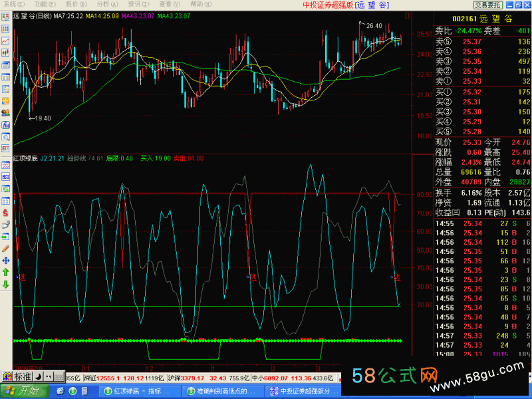Screen dimensions: 532x399
Task: Click the small red box icon at chart top-right
Action: coord(408,15)
